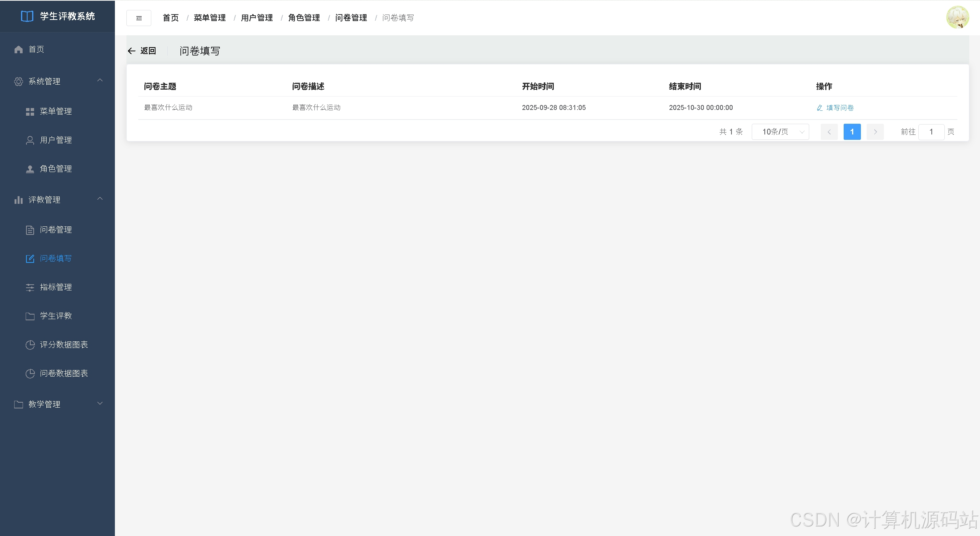The width and height of the screenshot is (980, 536).
Task: Click the pencil icon beside 填写问卷
Action: pos(820,108)
